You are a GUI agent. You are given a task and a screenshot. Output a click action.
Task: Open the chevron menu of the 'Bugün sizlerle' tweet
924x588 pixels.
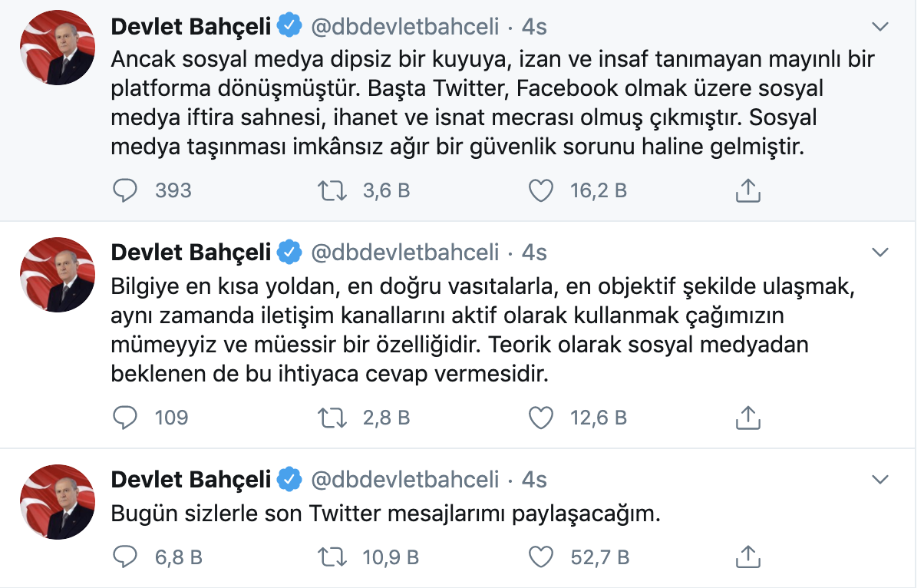pos(881,480)
